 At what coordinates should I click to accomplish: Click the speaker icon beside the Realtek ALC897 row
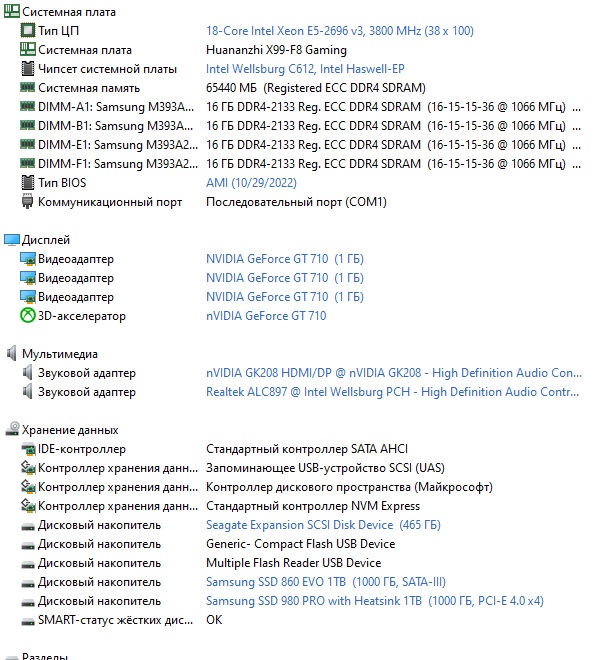27,391
